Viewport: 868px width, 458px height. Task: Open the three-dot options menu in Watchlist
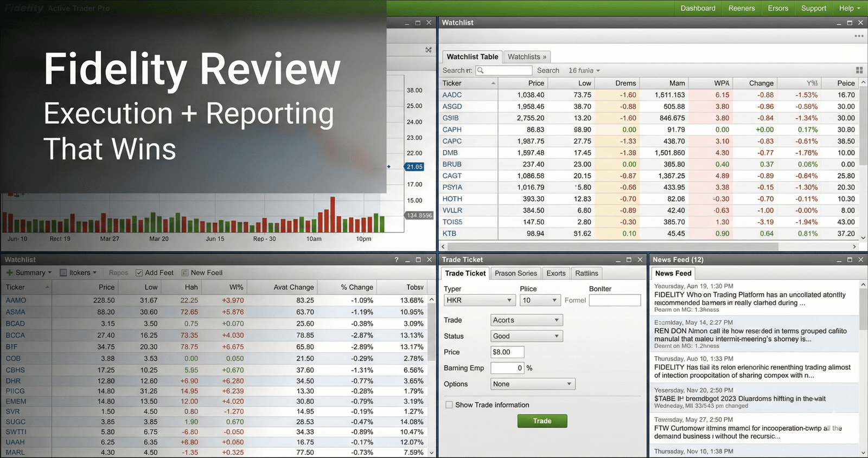[x=859, y=36]
